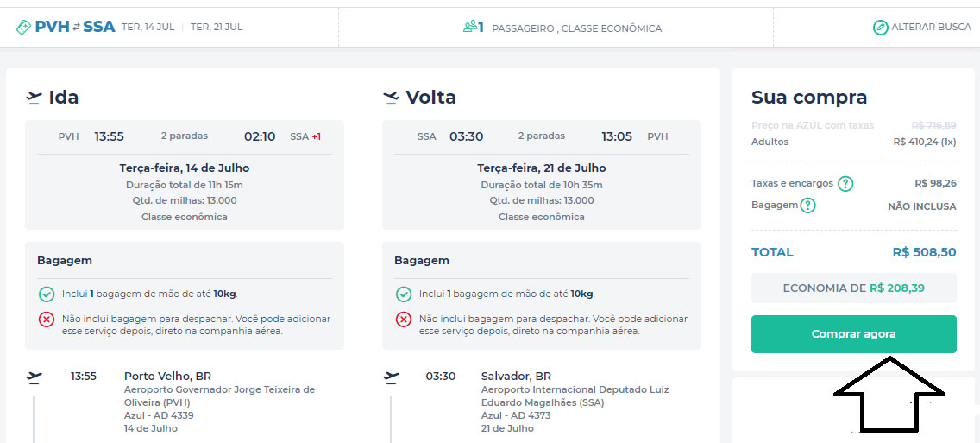Click the Ida departing airplane icon
The height and width of the screenshot is (443, 980).
tap(34, 98)
